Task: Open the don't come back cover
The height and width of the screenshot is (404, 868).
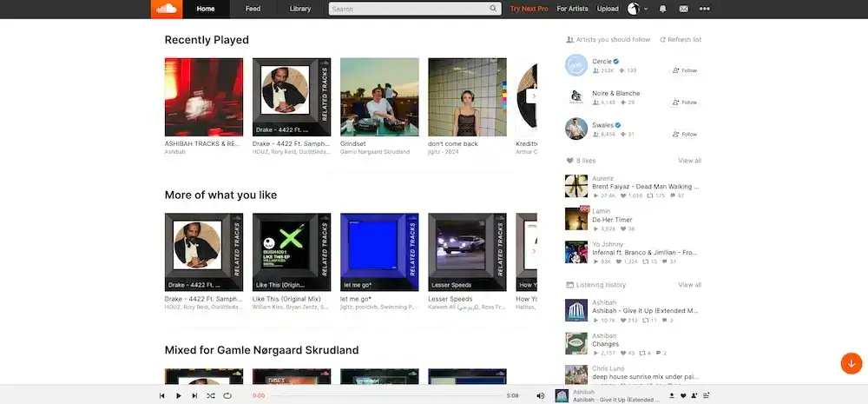Action: click(x=467, y=97)
